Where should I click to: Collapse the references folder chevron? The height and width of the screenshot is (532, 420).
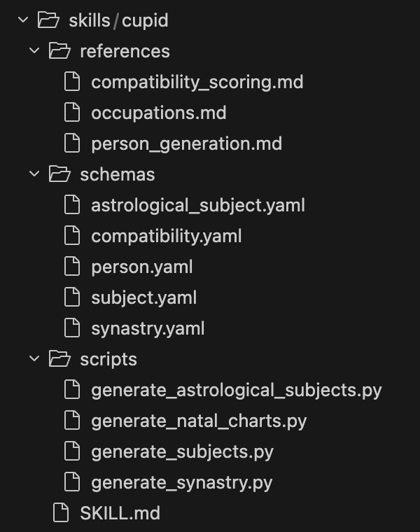coord(34,51)
